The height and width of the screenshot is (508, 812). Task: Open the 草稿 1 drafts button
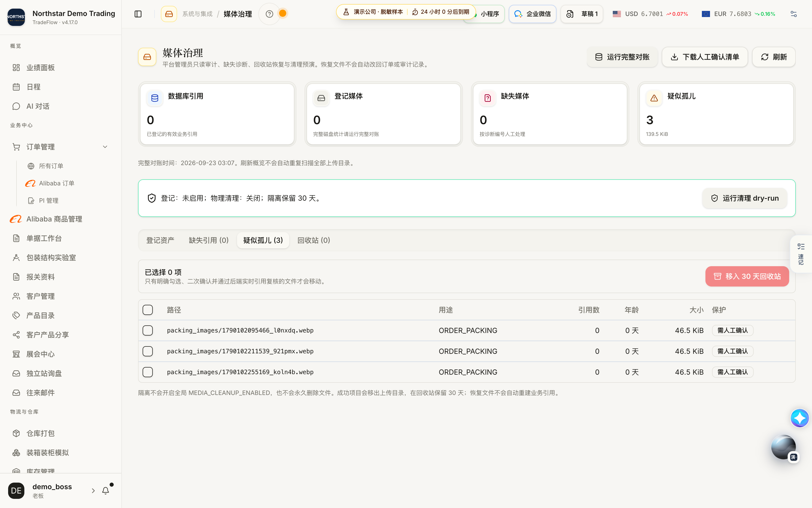click(582, 14)
